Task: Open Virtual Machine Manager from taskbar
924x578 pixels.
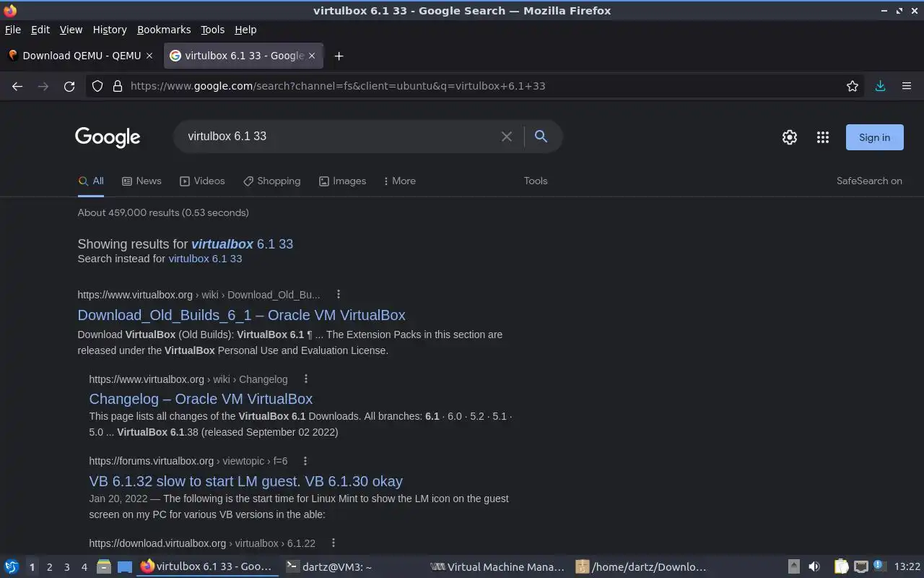Action: point(497,567)
